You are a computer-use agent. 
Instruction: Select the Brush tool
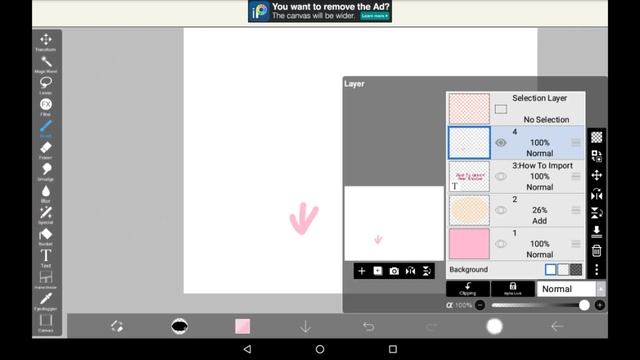[x=46, y=129]
